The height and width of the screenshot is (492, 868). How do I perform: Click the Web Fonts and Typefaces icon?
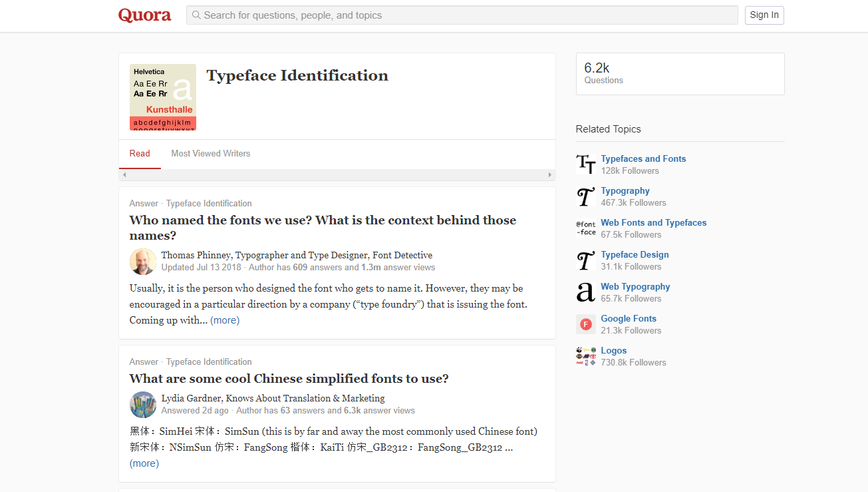[x=585, y=228]
